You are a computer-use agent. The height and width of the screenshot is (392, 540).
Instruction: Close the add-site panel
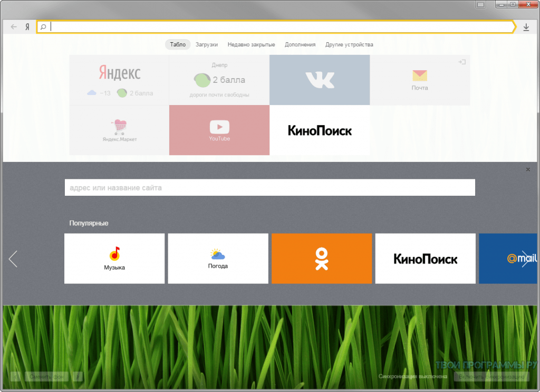(528, 169)
